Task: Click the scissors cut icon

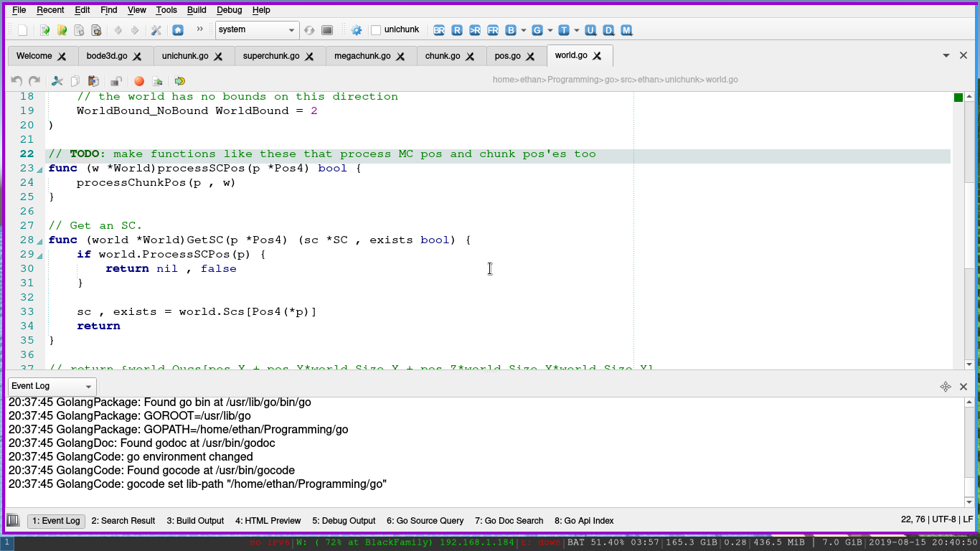Action: (x=57, y=81)
